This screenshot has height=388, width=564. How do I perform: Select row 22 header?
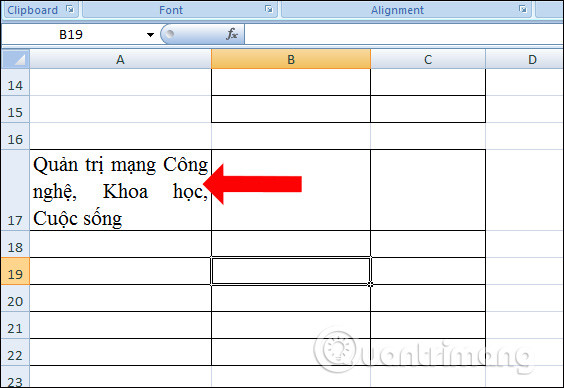15,352
